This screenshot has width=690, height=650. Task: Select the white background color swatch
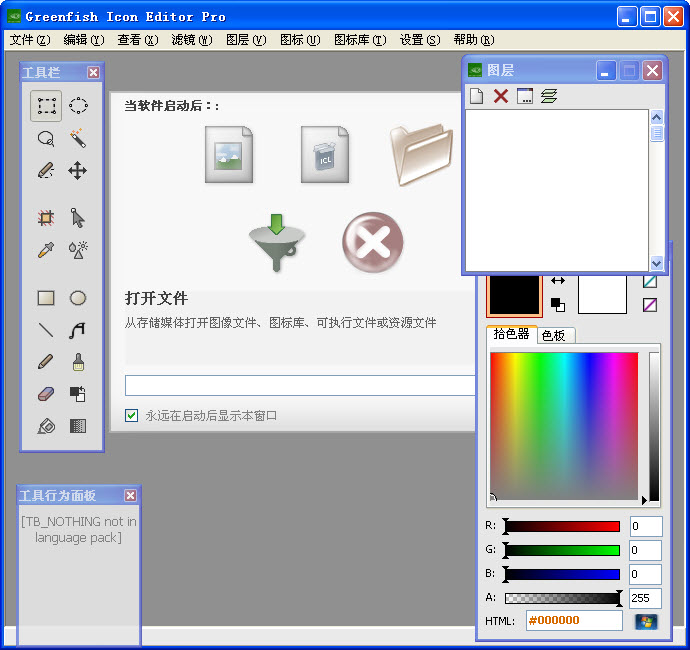click(602, 294)
